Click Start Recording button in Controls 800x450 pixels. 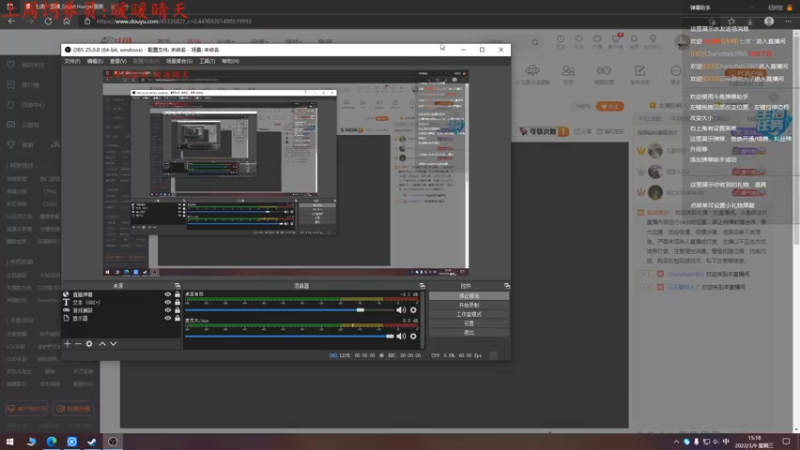[469, 305]
